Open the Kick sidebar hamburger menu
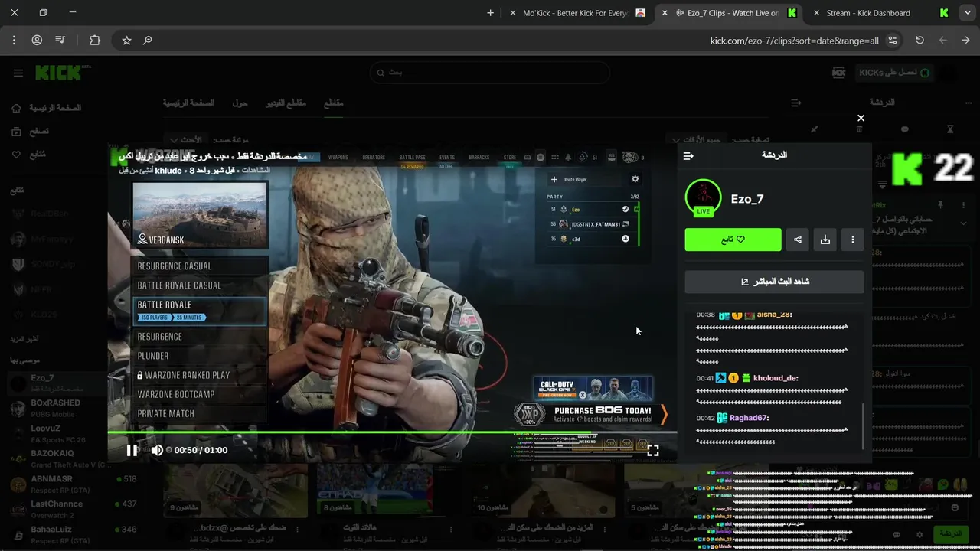Viewport: 980px width, 551px height. click(x=18, y=73)
